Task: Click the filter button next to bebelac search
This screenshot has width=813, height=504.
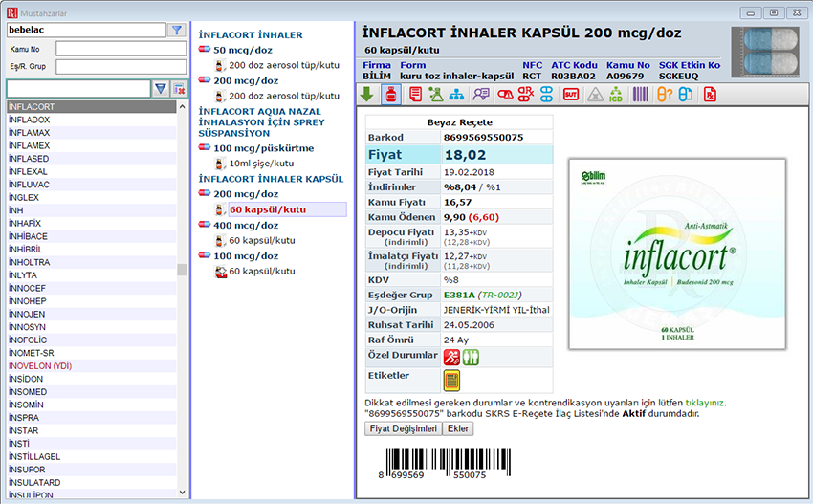Action: [177, 30]
